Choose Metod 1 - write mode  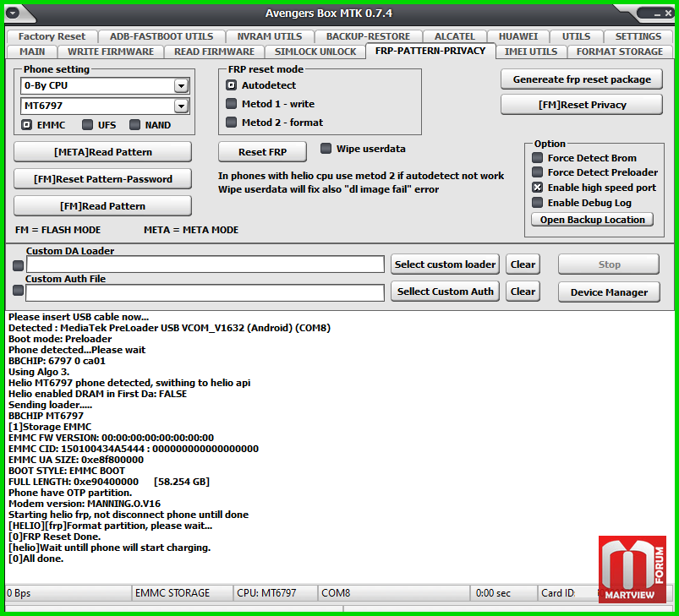tap(231, 104)
